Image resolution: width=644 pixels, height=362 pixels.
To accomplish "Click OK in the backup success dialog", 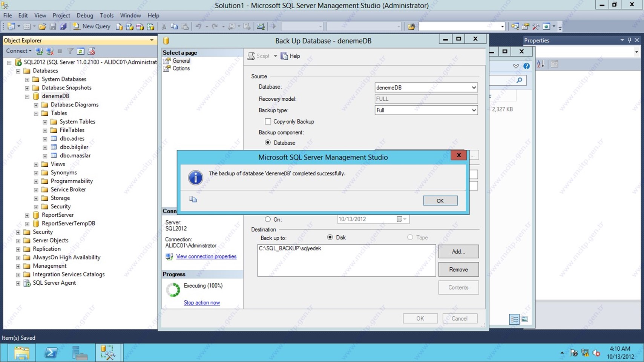I will point(440,201).
